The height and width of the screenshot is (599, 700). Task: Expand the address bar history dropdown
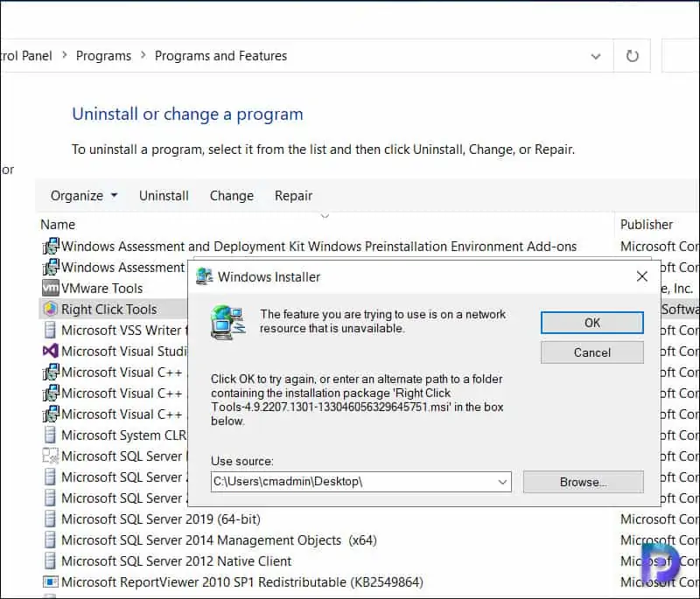596,56
